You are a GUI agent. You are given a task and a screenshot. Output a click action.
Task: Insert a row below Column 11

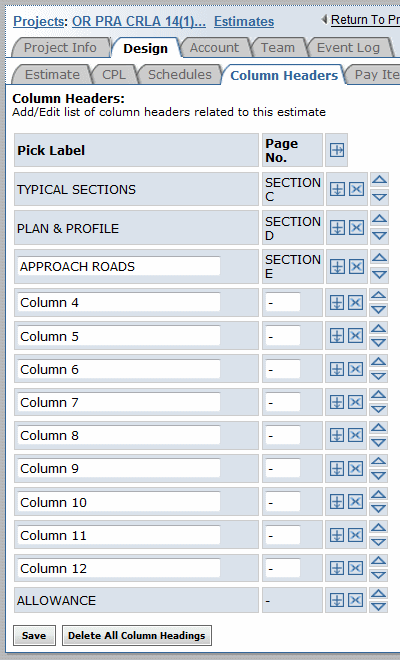[336, 535]
